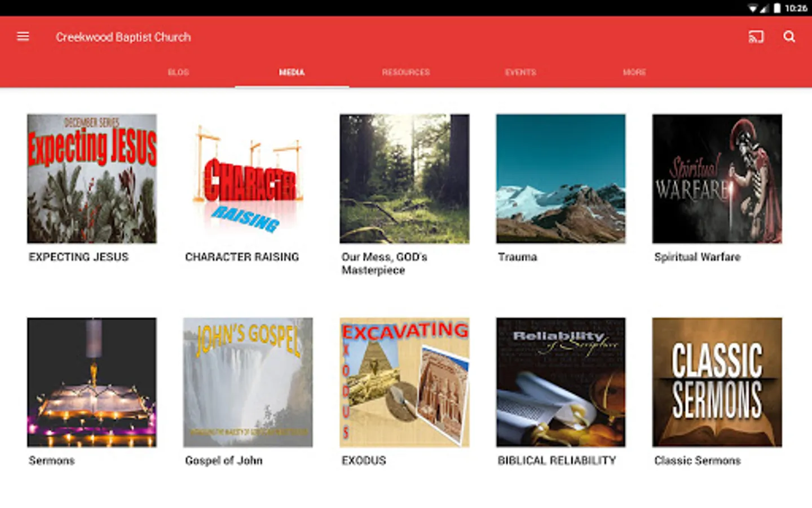Open the Sermons candlelit Bible thumbnail
The height and width of the screenshot is (508, 812).
(x=92, y=382)
